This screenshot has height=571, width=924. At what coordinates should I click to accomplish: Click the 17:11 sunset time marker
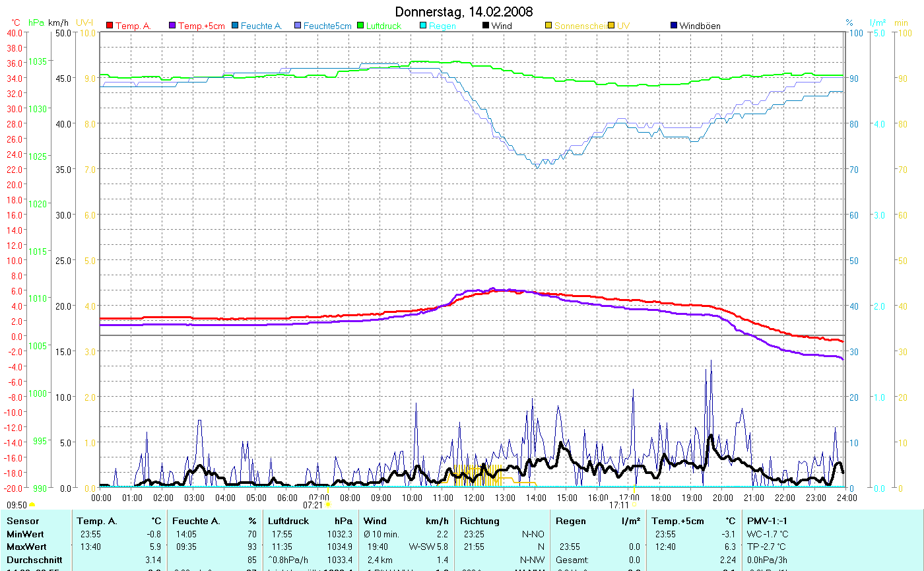pyautogui.click(x=618, y=505)
